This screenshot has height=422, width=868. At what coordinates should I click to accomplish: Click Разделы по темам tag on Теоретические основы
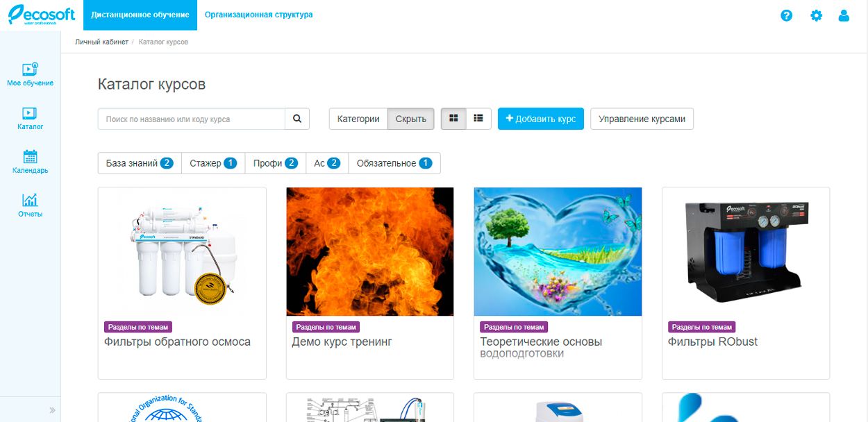point(514,327)
